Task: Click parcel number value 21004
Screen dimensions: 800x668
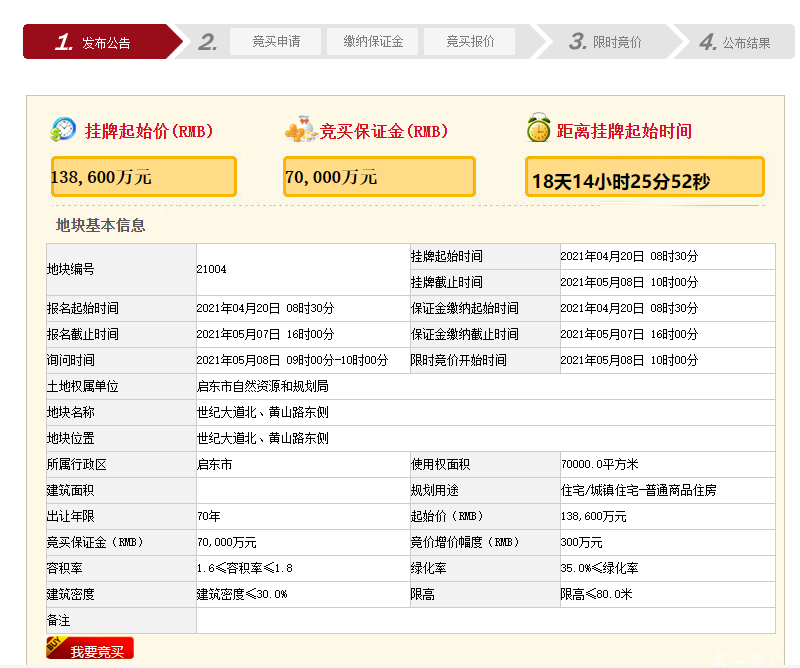Action: coord(211,269)
